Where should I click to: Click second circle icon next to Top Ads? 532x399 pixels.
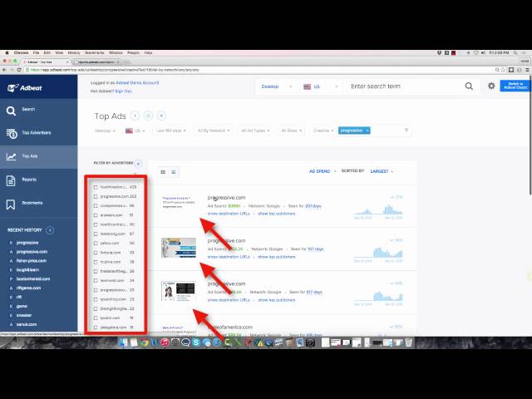(148, 116)
